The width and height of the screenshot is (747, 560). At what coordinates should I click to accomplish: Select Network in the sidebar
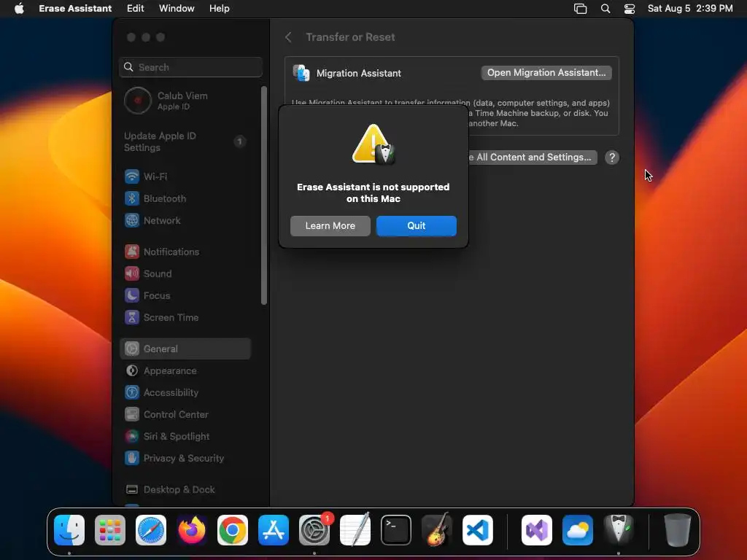coord(186,220)
